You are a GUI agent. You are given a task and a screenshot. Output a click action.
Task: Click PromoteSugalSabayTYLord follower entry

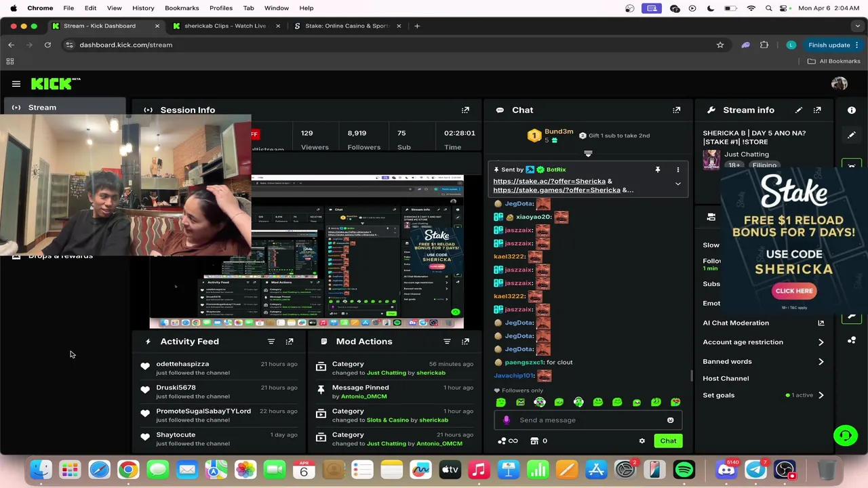(203, 411)
